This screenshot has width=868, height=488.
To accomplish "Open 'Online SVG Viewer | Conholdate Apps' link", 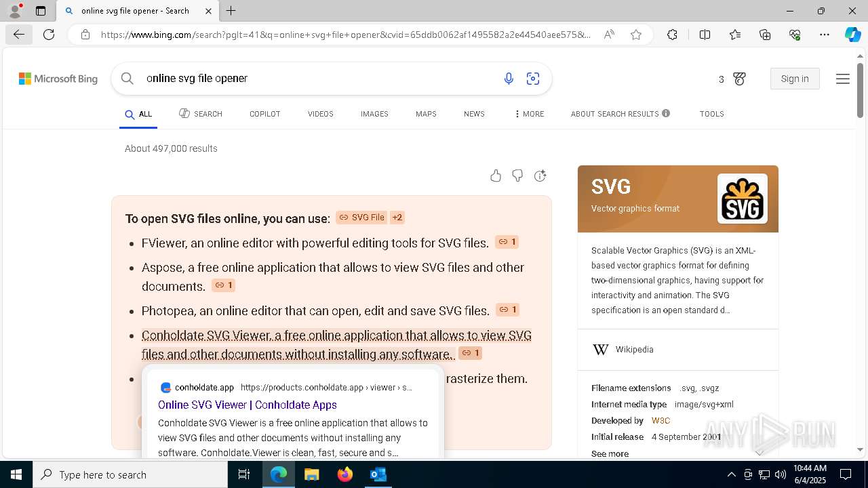I will [x=248, y=405].
